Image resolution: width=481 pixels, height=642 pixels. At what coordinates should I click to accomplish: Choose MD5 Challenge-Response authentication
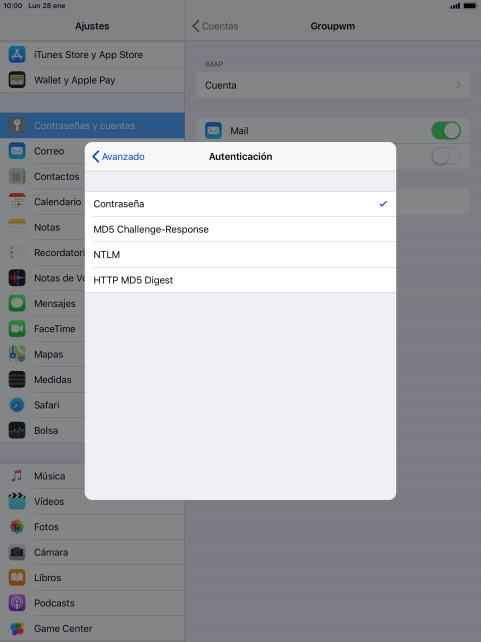(240, 229)
